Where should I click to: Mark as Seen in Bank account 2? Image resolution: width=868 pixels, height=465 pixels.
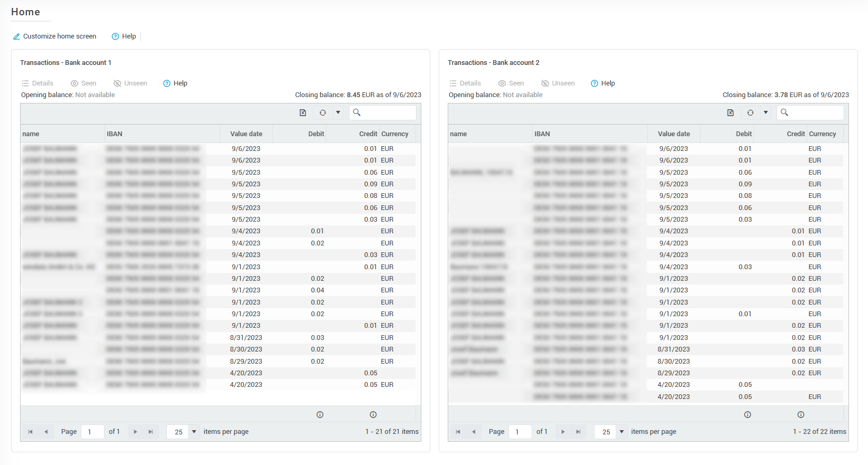(511, 83)
